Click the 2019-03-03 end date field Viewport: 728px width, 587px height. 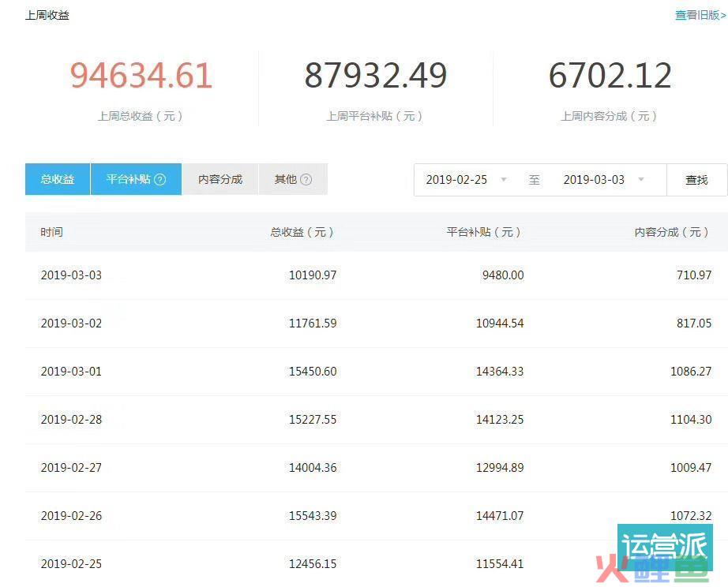tap(594, 180)
